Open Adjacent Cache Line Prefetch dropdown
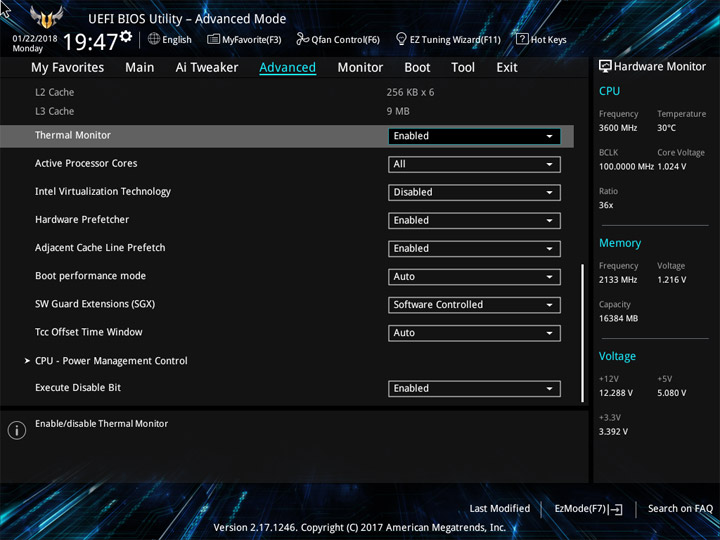The height and width of the screenshot is (540, 720). pos(474,248)
